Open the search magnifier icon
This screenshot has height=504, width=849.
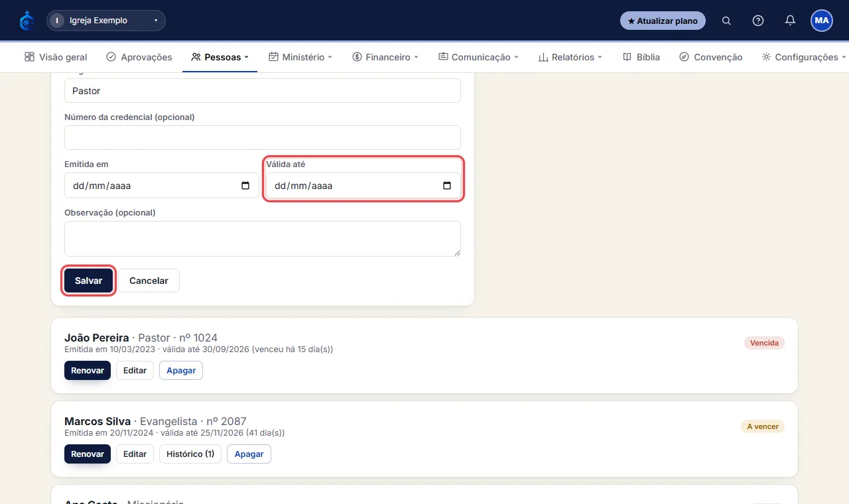coord(726,21)
